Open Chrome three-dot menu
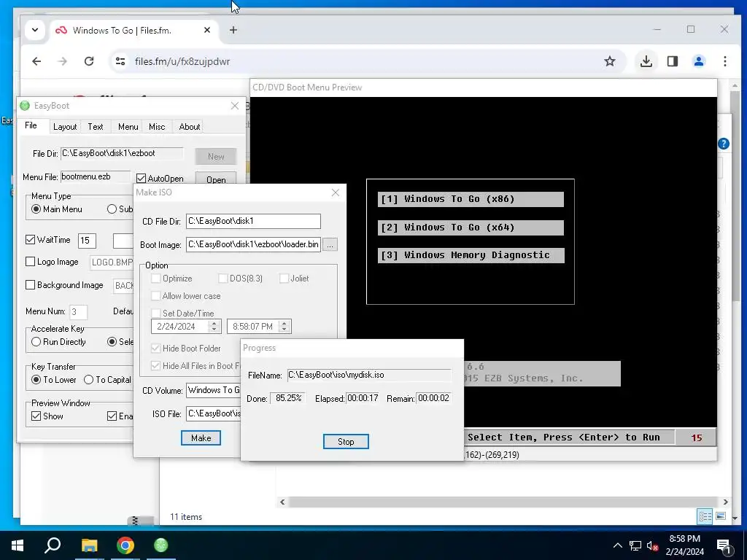The height and width of the screenshot is (560, 747). [724, 61]
